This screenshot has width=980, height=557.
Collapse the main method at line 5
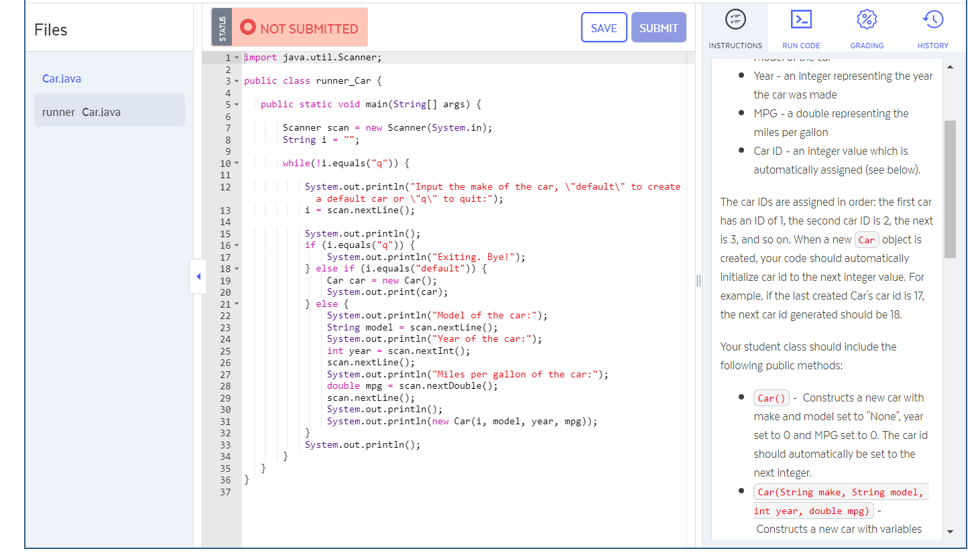point(237,104)
